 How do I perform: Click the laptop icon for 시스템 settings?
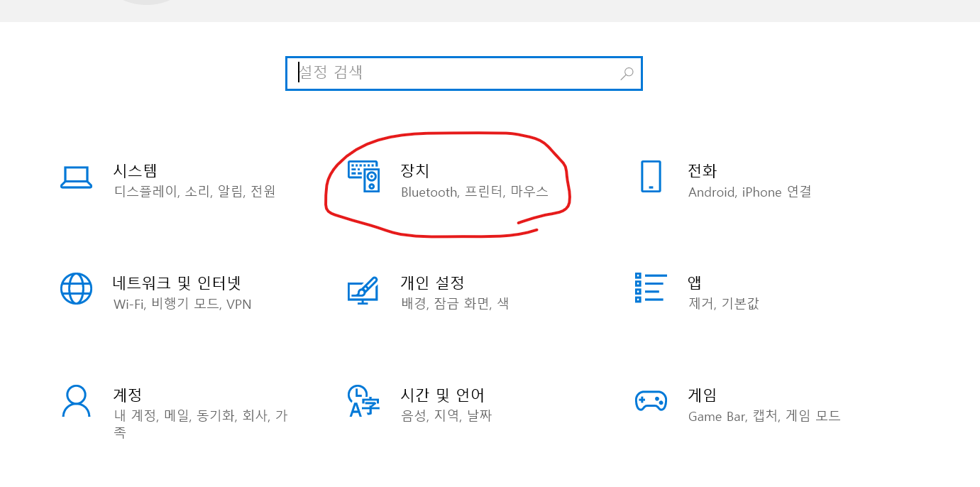tap(77, 177)
